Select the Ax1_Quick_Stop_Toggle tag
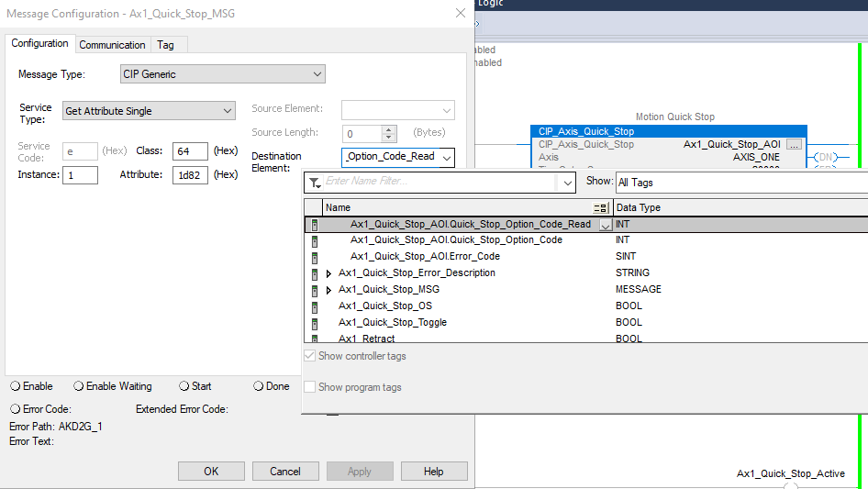This screenshot has height=489, width=868. point(393,322)
